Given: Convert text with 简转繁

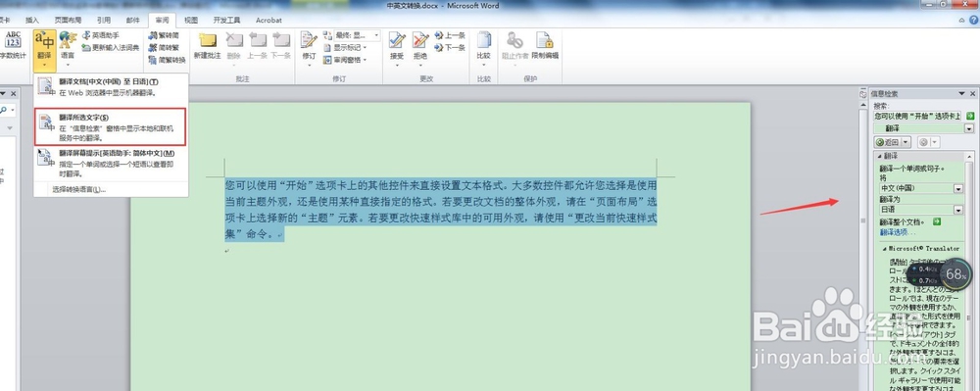Looking at the screenshot, I should pos(165,47).
